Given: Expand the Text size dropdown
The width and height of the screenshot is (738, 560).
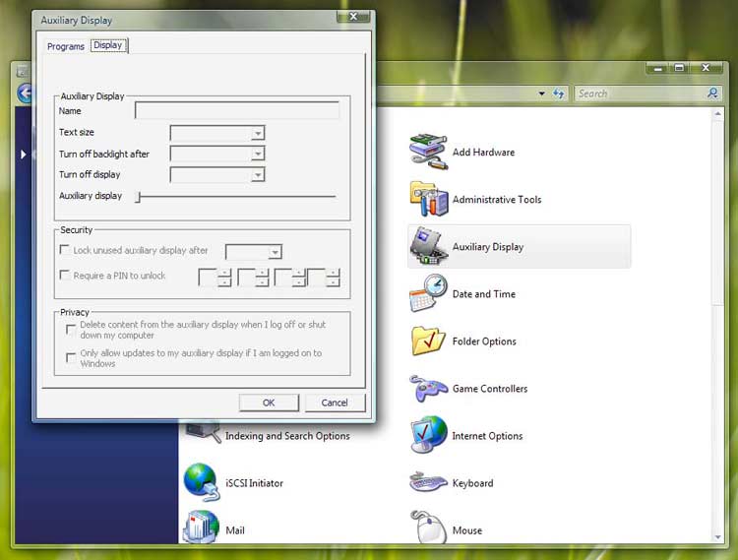Looking at the screenshot, I should click(x=257, y=133).
